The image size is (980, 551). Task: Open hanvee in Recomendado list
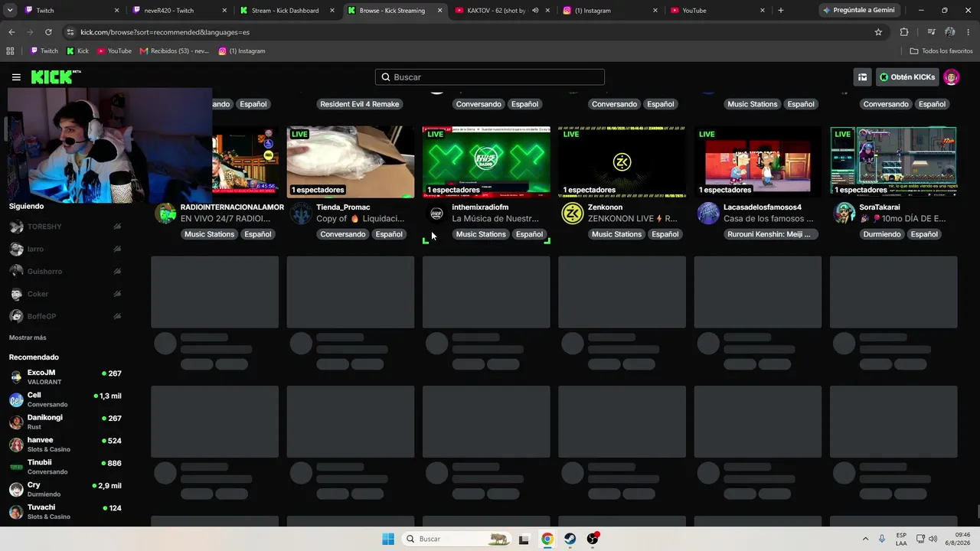(x=65, y=444)
